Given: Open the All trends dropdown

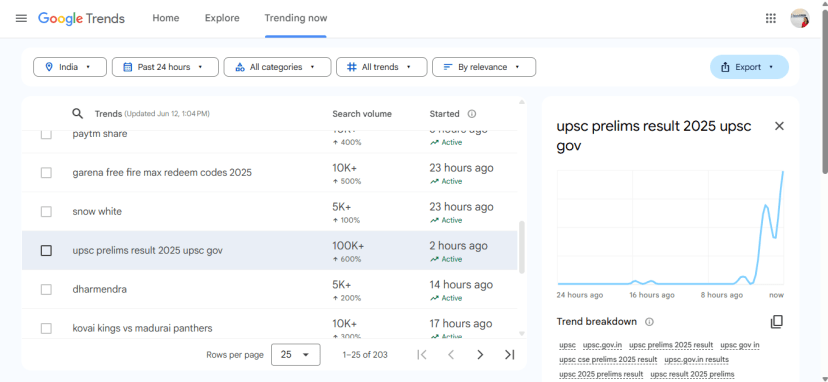Looking at the screenshot, I should [x=382, y=67].
